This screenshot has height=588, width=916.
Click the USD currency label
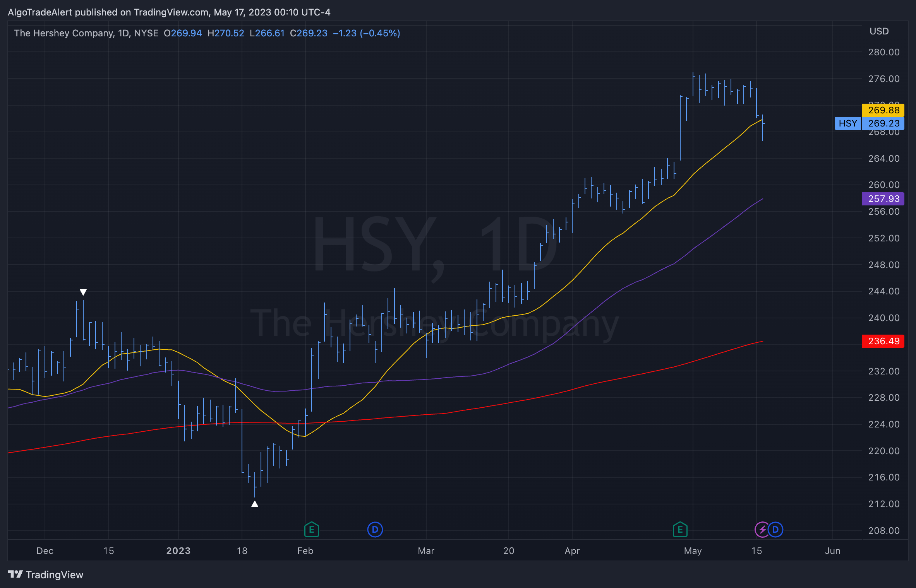coord(879,31)
